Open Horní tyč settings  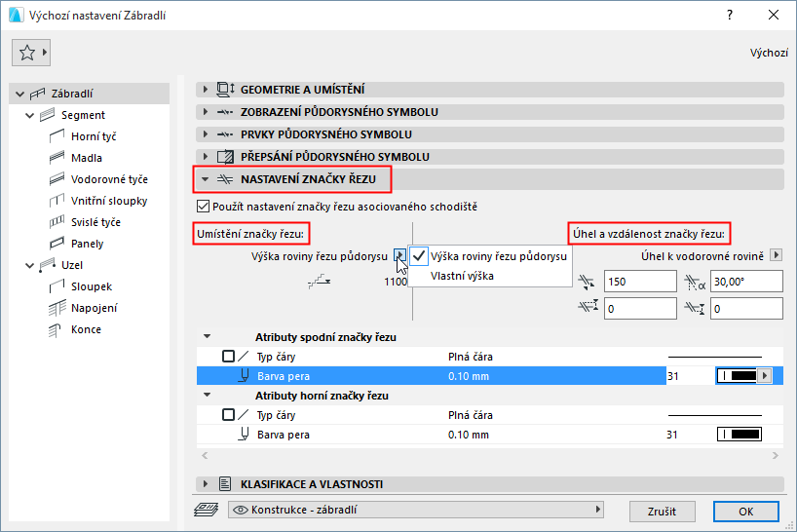[x=94, y=136]
